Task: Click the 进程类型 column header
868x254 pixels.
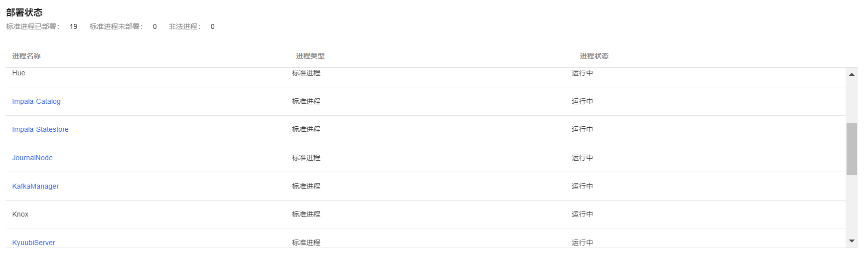Action: click(310, 56)
